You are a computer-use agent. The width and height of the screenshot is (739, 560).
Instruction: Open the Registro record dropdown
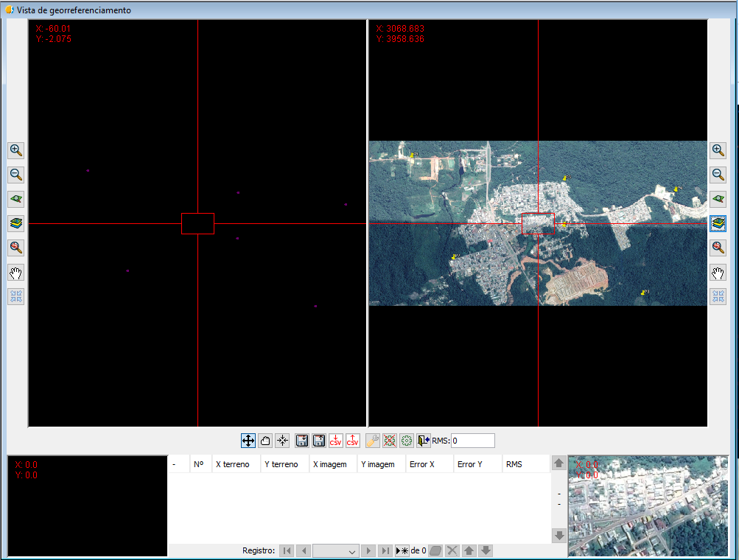click(335, 550)
